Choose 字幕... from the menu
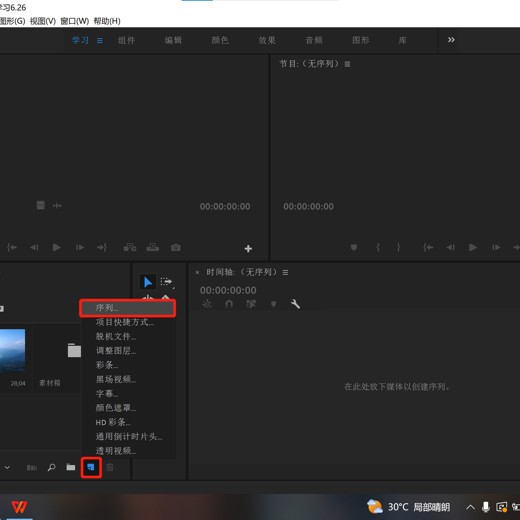 tap(129, 394)
